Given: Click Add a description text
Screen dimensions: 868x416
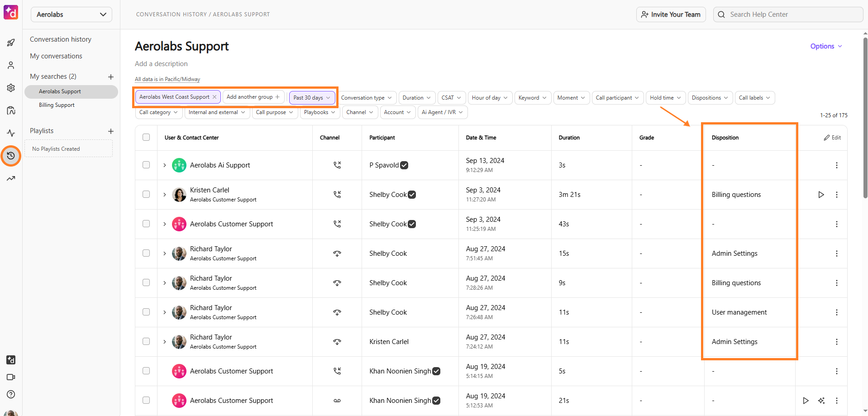Looking at the screenshot, I should tap(161, 64).
